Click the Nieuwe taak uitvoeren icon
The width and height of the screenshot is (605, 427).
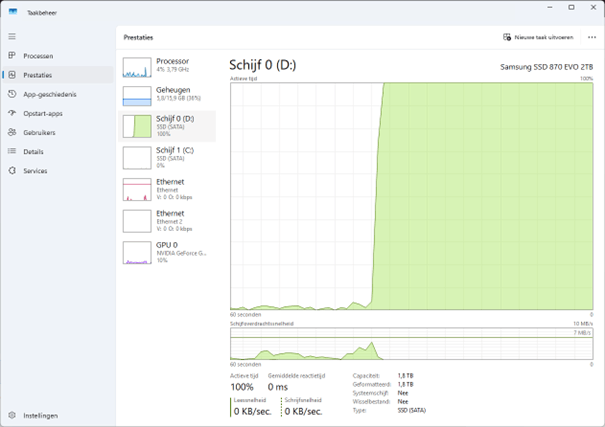[507, 37]
